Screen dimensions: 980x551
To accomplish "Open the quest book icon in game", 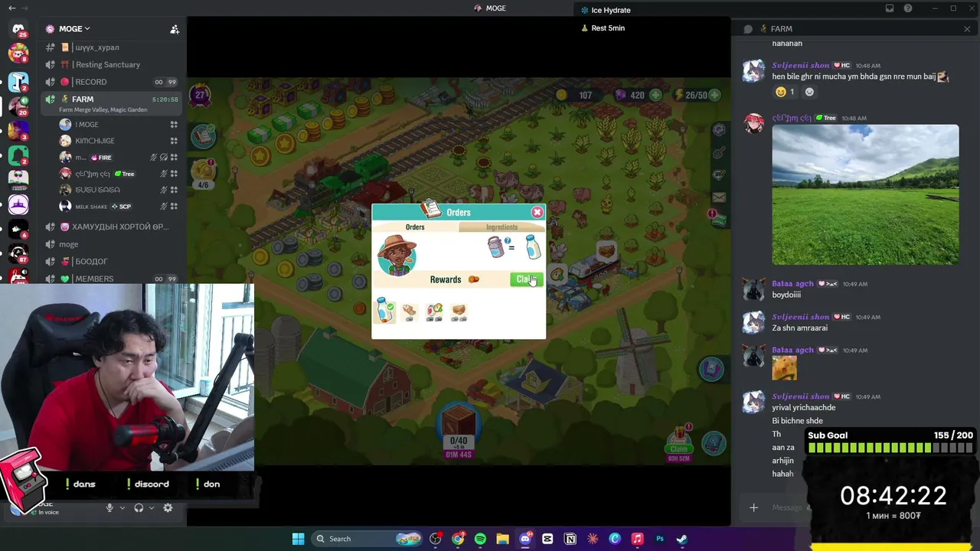I will [204, 135].
